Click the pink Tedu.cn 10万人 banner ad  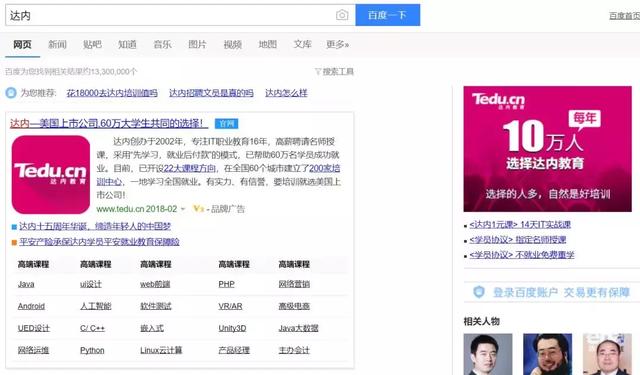(x=547, y=149)
